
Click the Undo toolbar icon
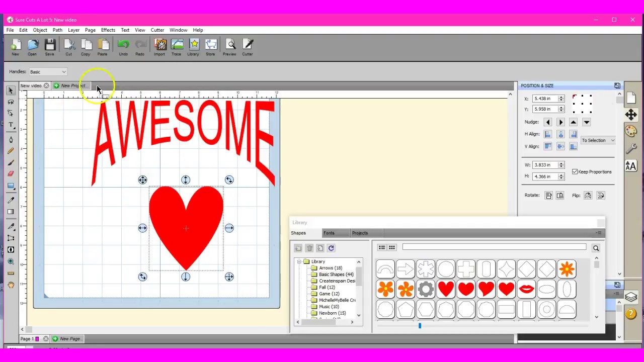[x=123, y=47]
